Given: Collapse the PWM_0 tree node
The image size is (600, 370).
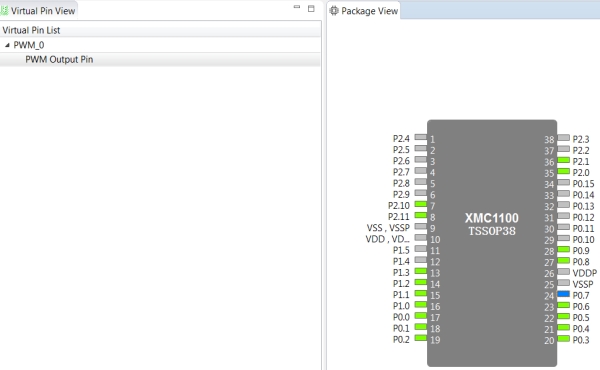Looking at the screenshot, I should click(x=7, y=45).
